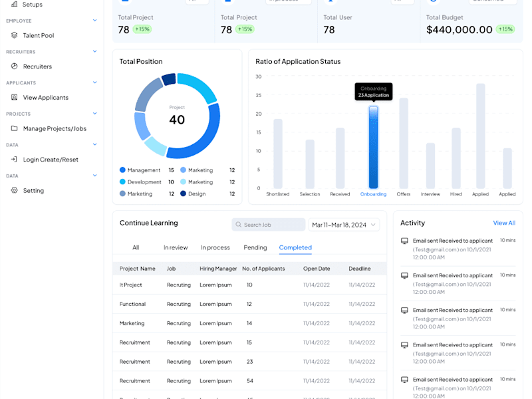Click the monitor icon of the second activity entry

(404, 275)
